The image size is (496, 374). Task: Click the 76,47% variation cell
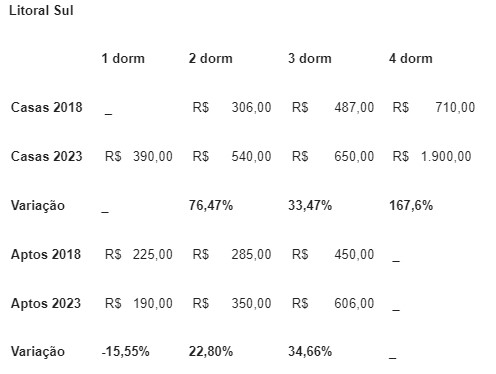click(x=211, y=205)
